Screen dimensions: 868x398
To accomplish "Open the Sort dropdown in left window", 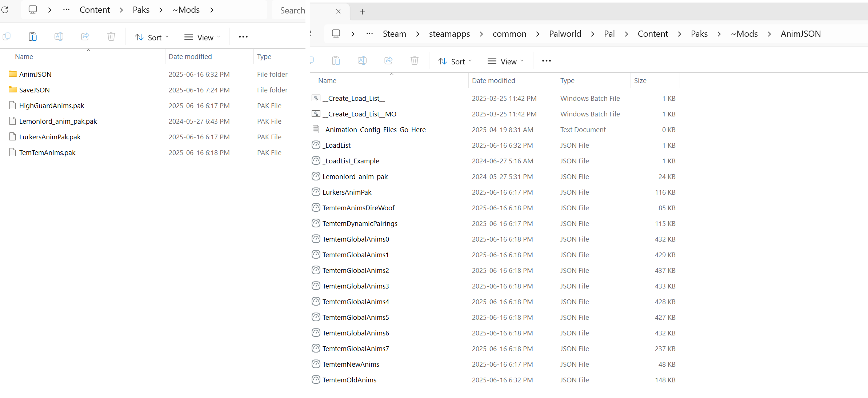I will 152,37.
